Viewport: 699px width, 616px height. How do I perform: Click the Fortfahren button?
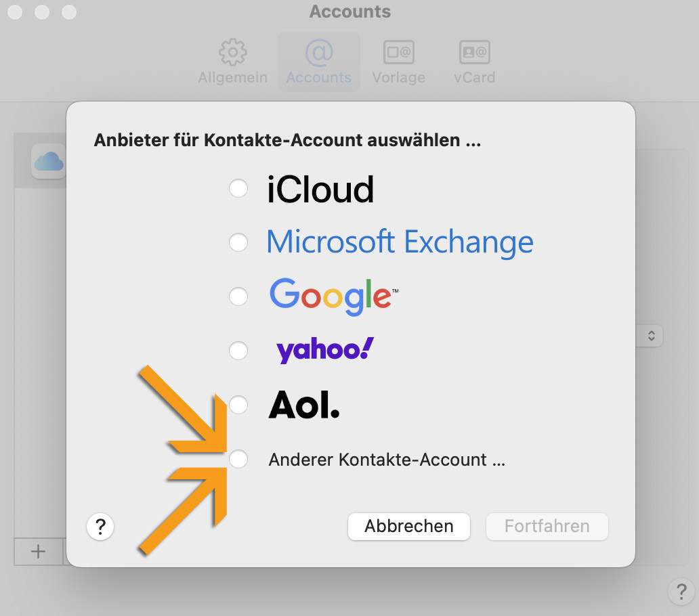tap(547, 526)
